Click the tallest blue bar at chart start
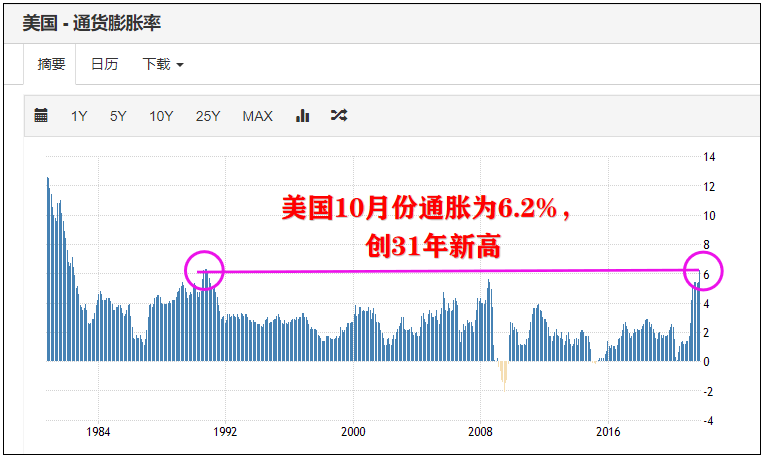This screenshot has width=764, height=457. 48,268
